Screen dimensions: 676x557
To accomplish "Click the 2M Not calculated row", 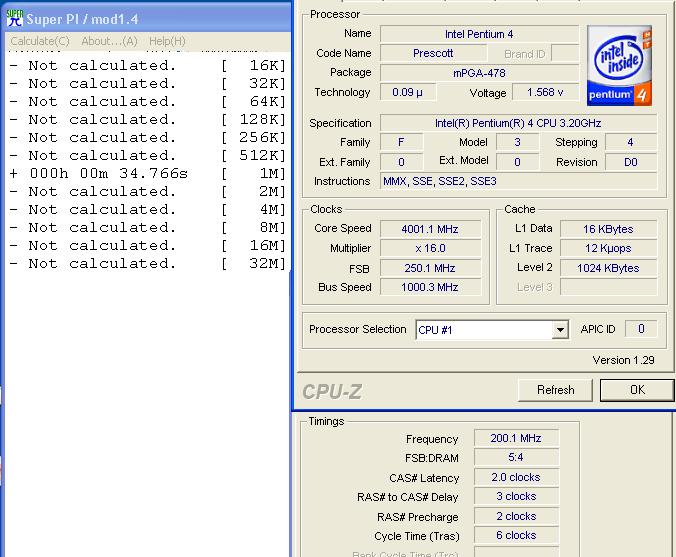I will 147,191.
